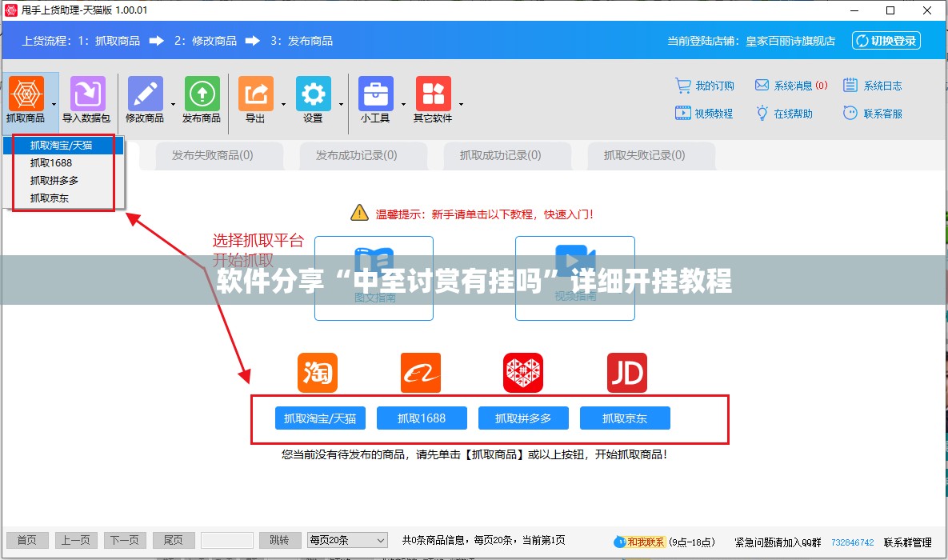
Task: Select 抓取1688 from the dropdown menu
Action: tap(63, 162)
